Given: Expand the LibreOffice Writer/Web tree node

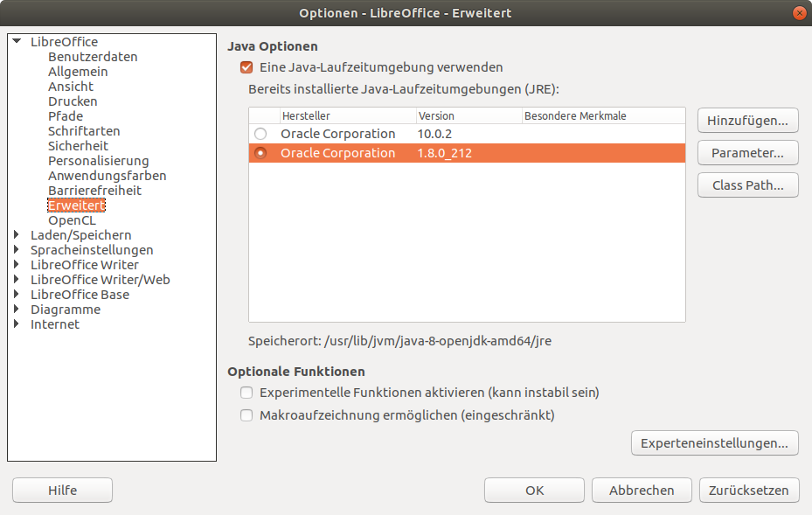Looking at the screenshot, I should tap(17, 279).
